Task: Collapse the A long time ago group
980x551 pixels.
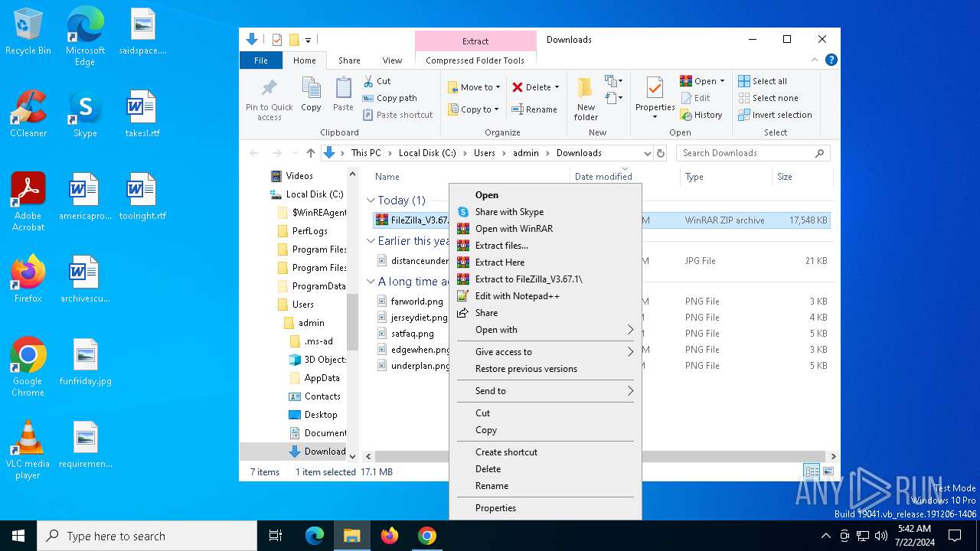Action: click(371, 282)
